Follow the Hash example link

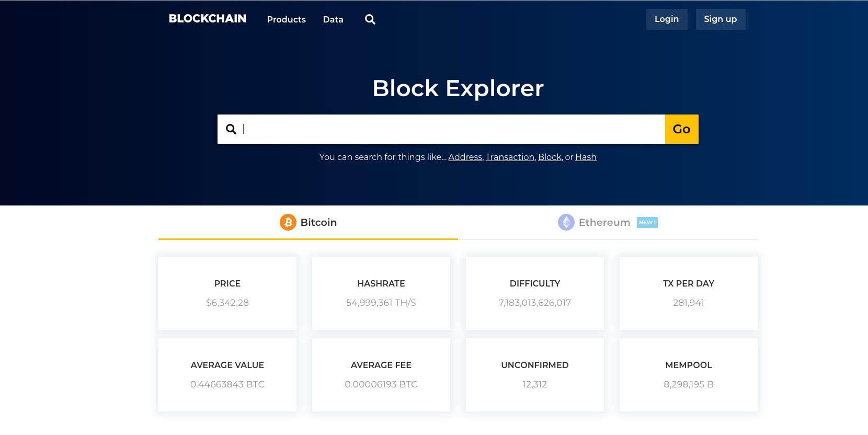pos(586,157)
